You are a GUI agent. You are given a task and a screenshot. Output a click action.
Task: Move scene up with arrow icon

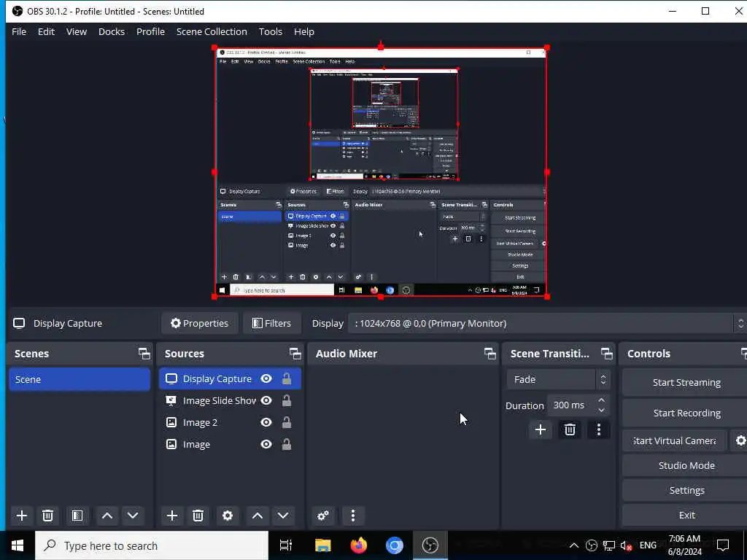107,516
